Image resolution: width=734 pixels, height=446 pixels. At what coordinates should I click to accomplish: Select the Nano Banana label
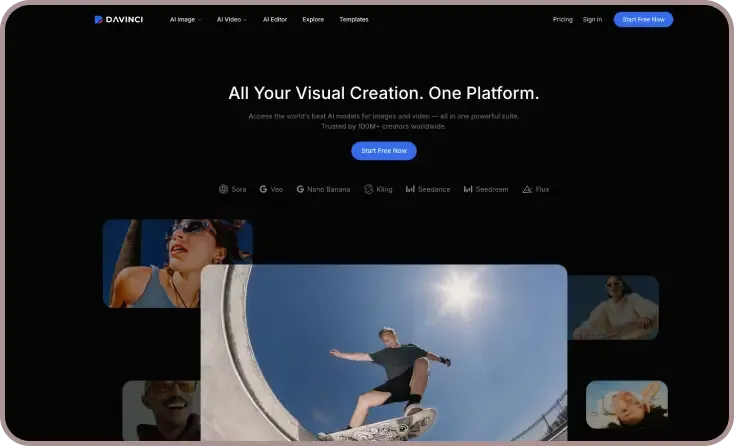pos(329,190)
